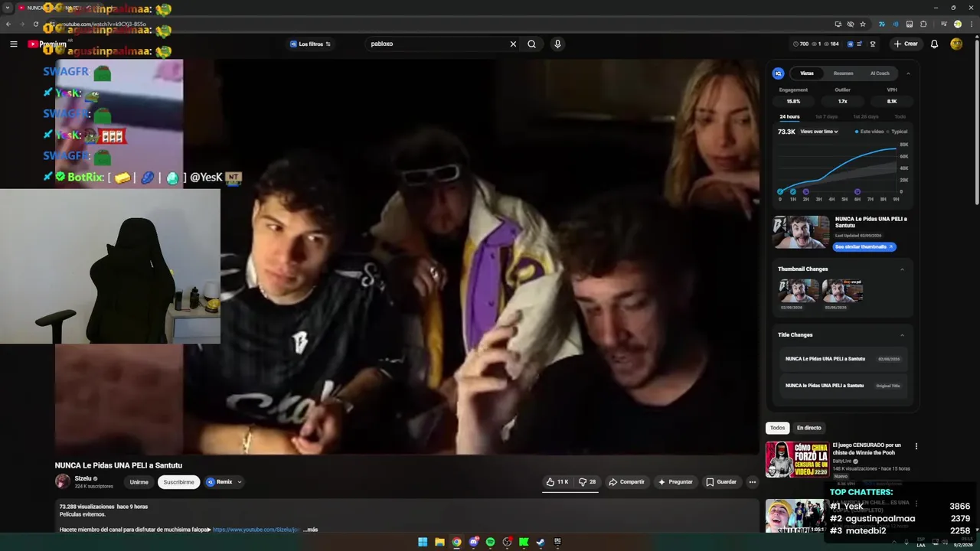
Task: Collapse the vidIQ panel with top chevron
Action: point(908,73)
